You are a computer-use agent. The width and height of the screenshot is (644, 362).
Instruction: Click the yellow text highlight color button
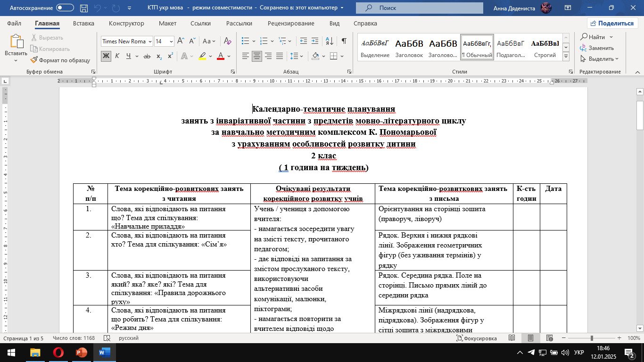(202, 56)
